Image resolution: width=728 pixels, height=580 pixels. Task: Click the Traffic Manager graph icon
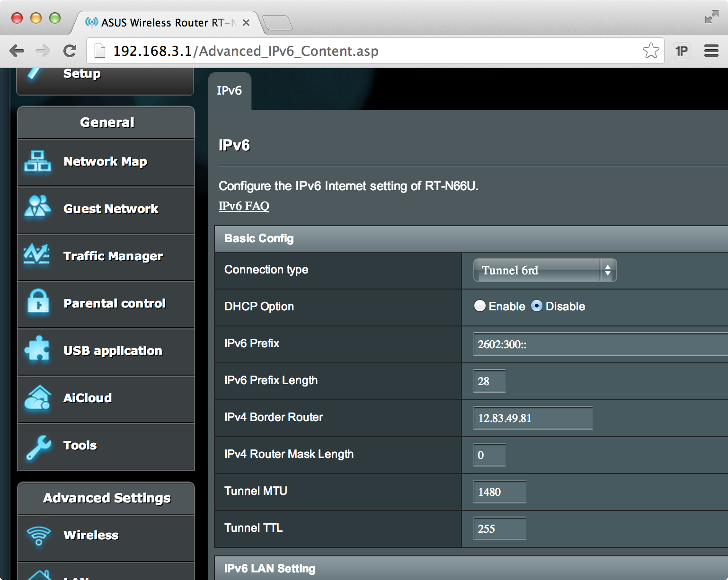pos(37,255)
